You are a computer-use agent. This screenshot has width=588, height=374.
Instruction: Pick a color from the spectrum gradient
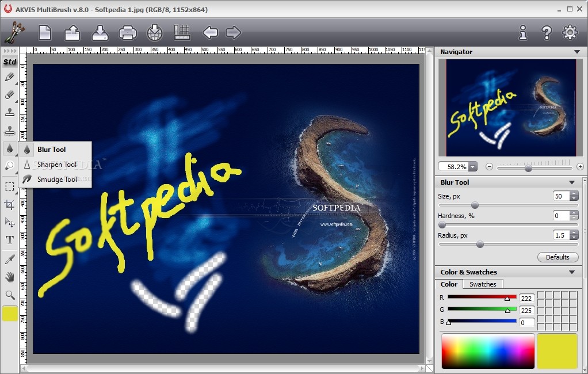tap(487, 351)
